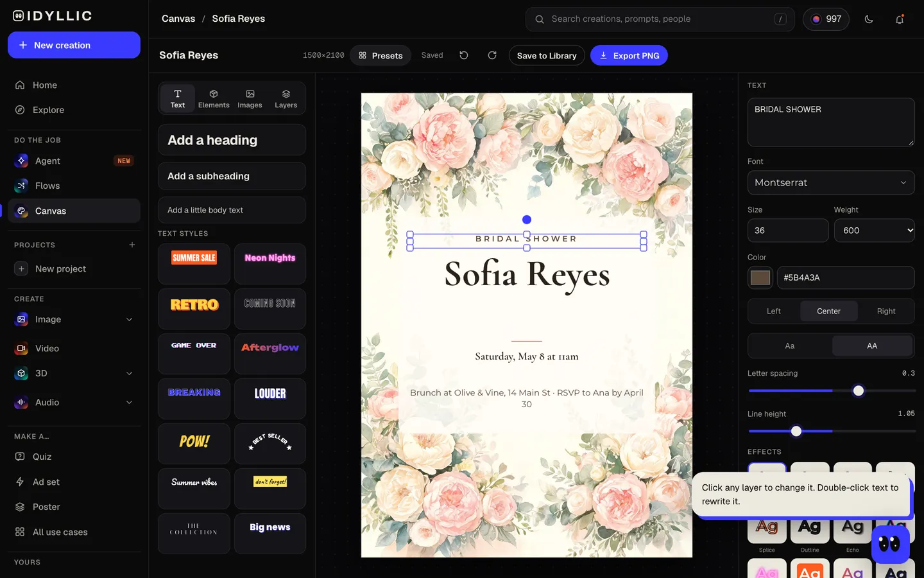This screenshot has width=924, height=578.
Task: Click the mascot helper with eyes
Action: 890,545
